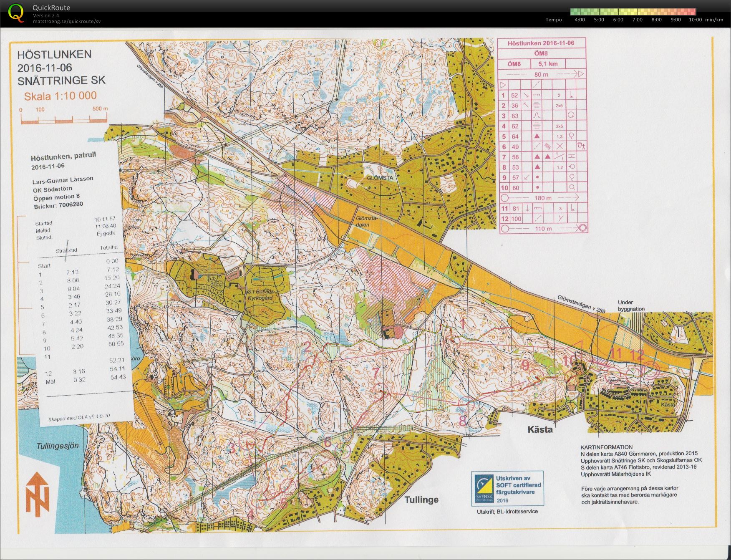Click the Tempo color gradient scale
Viewport: 731px width, 560px height.
click(x=633, y=12)
